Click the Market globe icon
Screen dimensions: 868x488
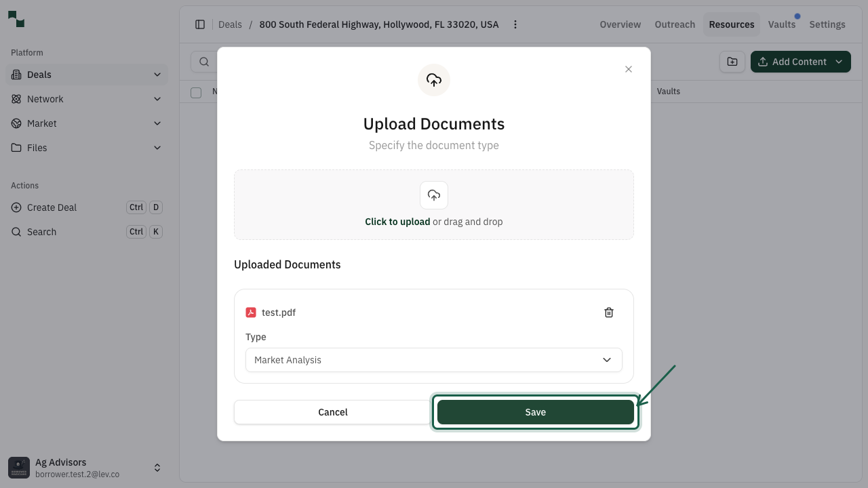pos(16,123)
